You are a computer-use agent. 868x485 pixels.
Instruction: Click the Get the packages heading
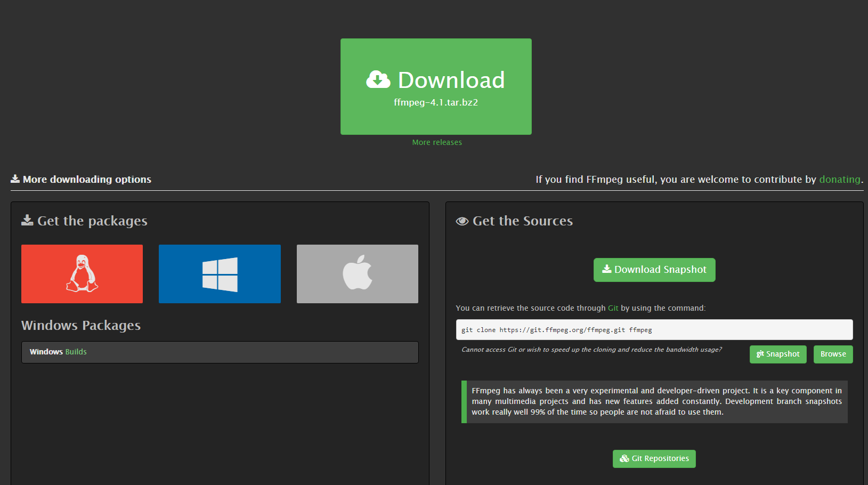[x=84, y=221]
